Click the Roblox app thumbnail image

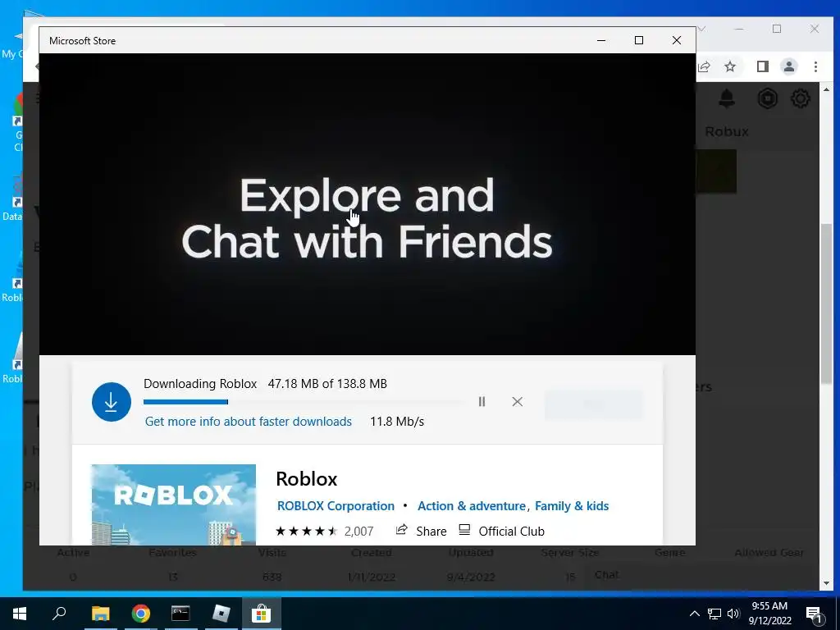[174, 504]
